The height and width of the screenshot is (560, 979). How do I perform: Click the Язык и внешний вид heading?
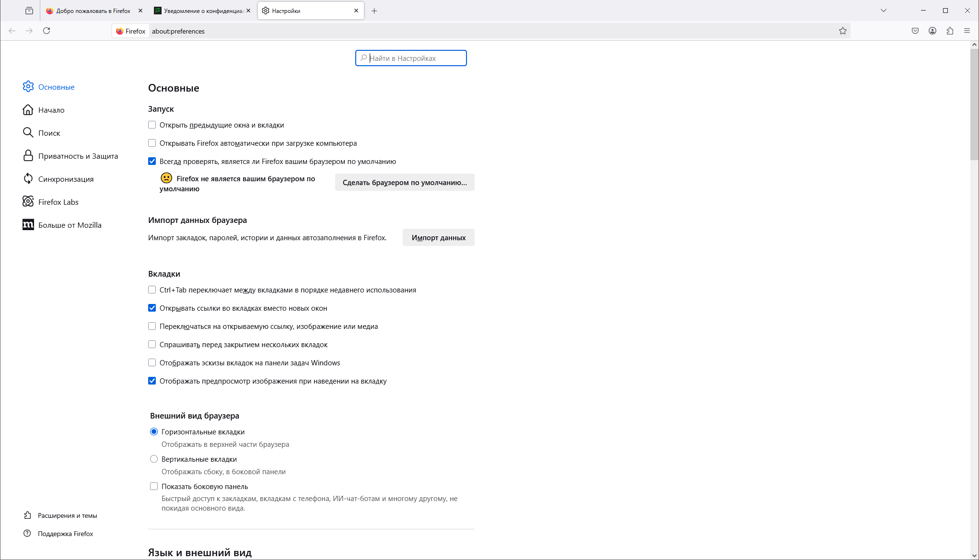click(x=200, y=552)
